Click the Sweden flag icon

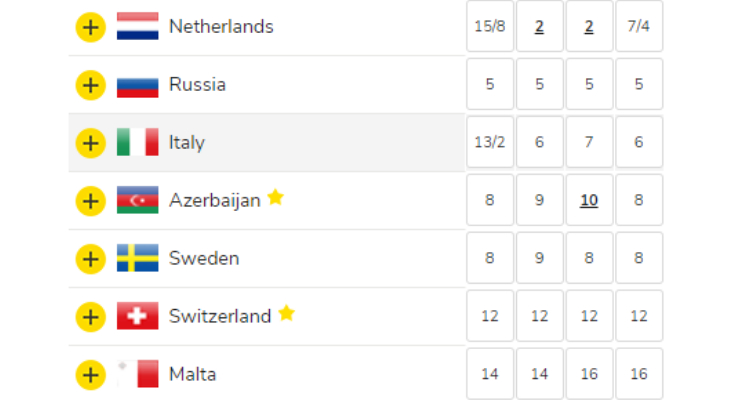tap(137, 258)
